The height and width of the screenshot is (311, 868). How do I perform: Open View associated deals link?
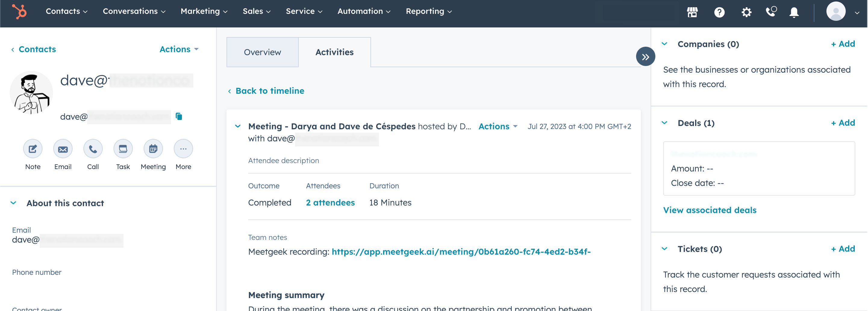(x=710, y=210)
